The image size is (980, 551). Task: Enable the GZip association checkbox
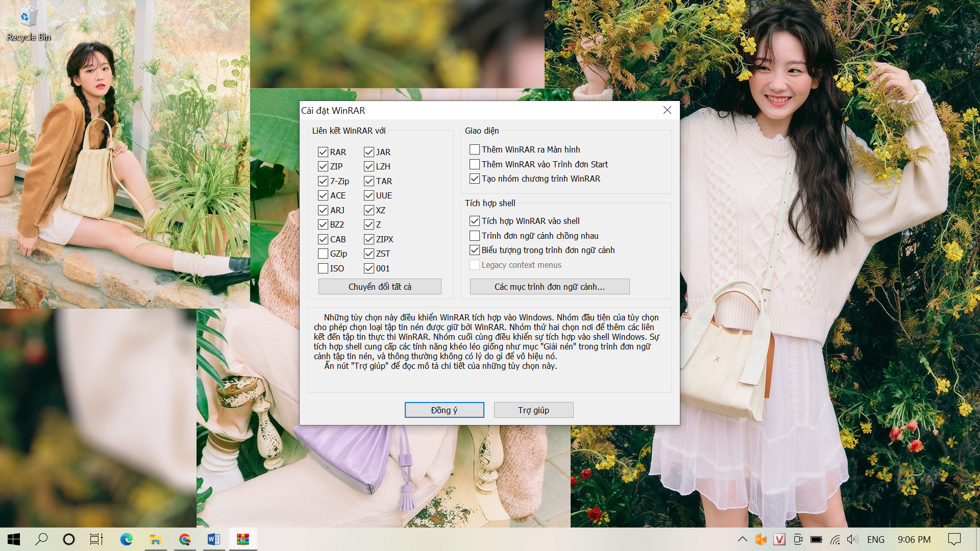click(323, 254)
